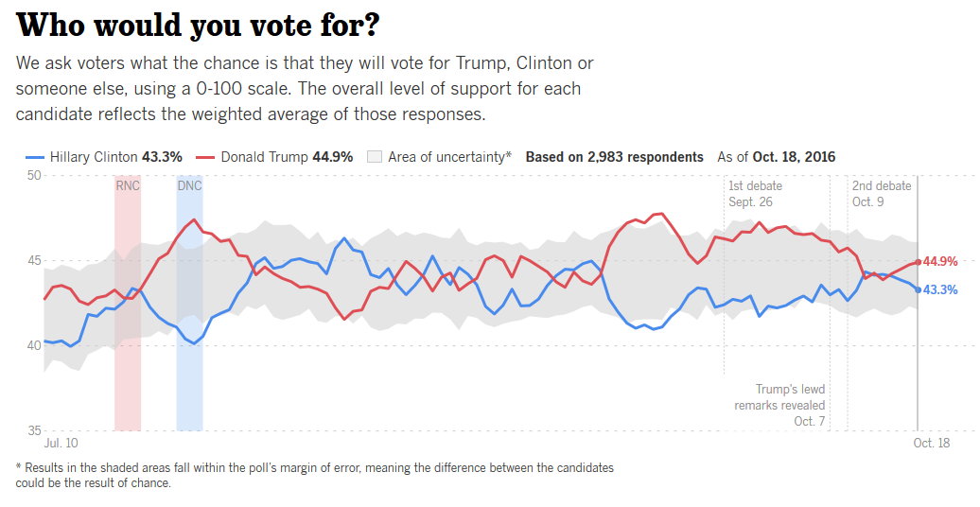Click the 'Based on 2,983 respondents' text
980x507 pixels.
(x=614, y=157)
